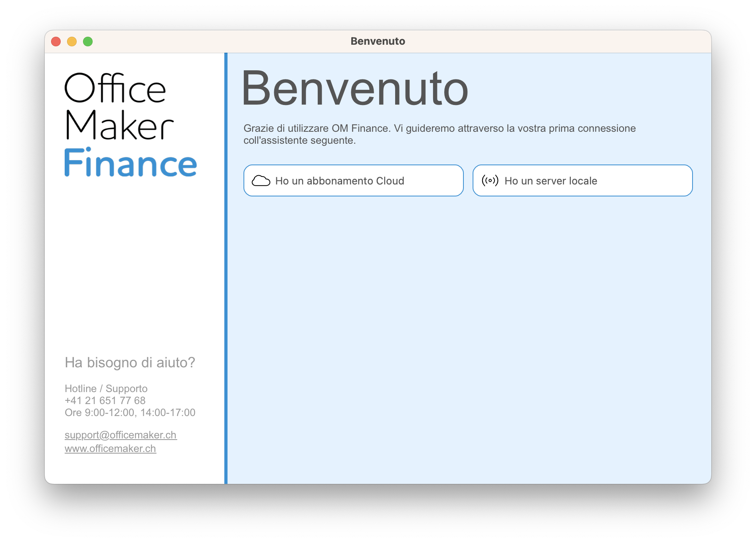756x543 pixels.
Task: Click the "Benvenuto" window title bar text
Action: point(378,41)
